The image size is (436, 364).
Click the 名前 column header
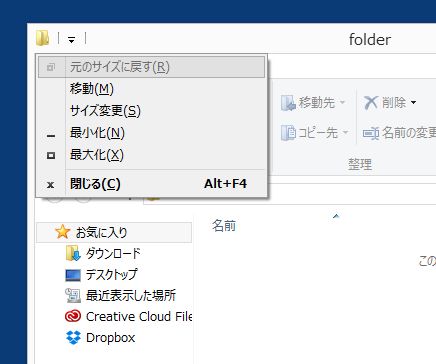(224, 226)
